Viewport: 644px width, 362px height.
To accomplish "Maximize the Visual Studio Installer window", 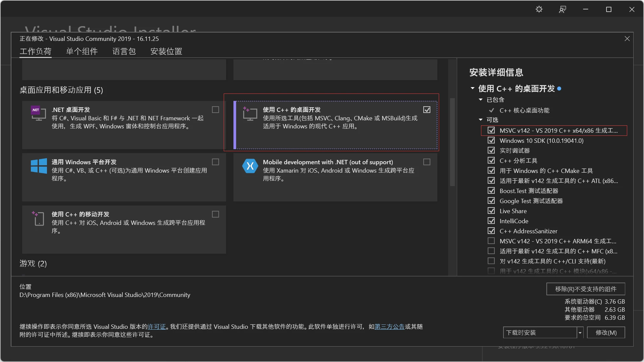I will [x=609, y=9].
